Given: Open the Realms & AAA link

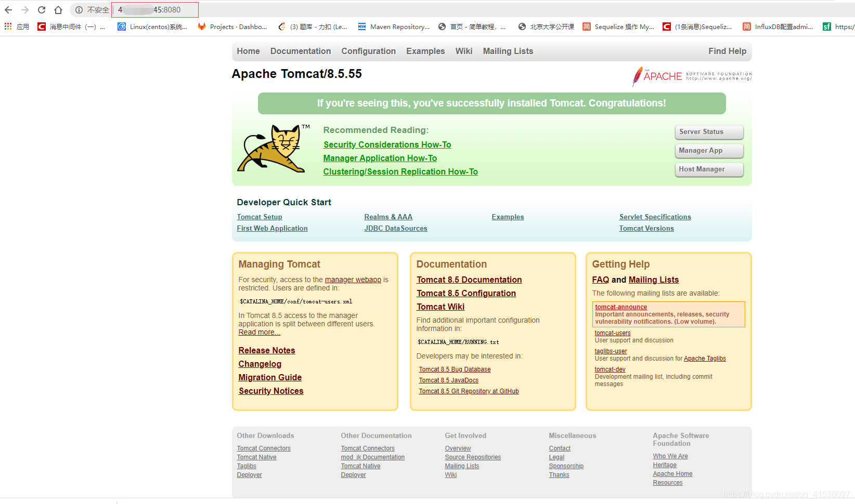Looking at the screenshot, I should pos(388,217).
